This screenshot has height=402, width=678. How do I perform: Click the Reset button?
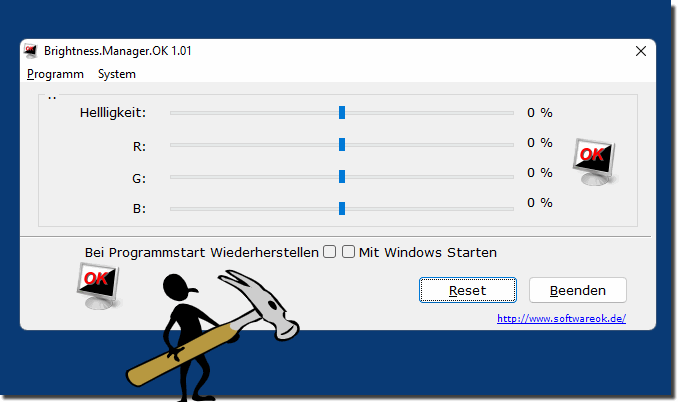tap(467, 290)
